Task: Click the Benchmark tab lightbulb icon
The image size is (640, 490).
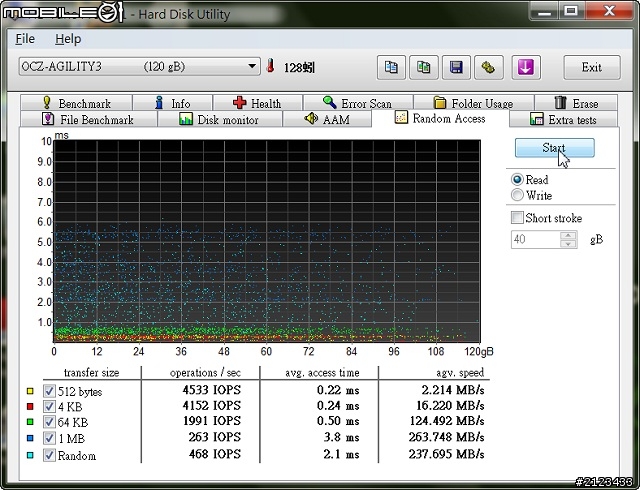Action: 47,103
